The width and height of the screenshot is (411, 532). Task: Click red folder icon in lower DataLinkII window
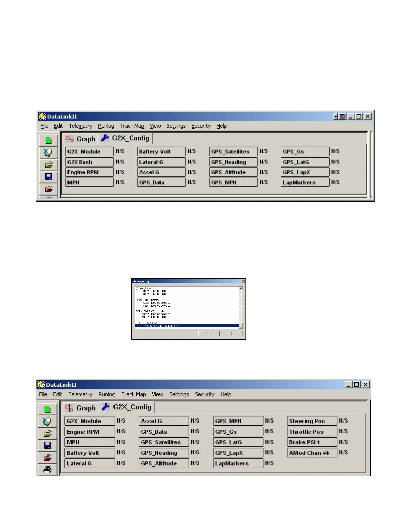click(x=47, y=457)
